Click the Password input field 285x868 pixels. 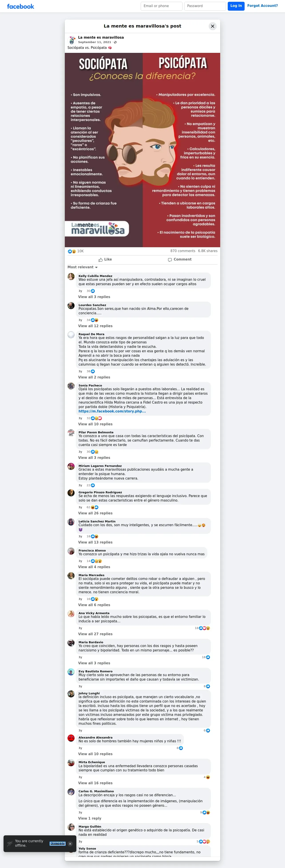(x=205, y=6)
